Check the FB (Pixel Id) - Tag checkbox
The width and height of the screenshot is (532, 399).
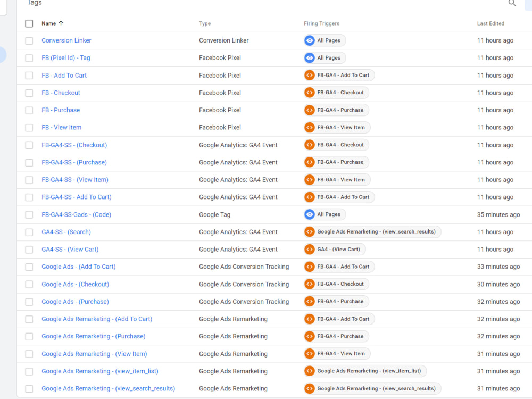pos(29,58)
